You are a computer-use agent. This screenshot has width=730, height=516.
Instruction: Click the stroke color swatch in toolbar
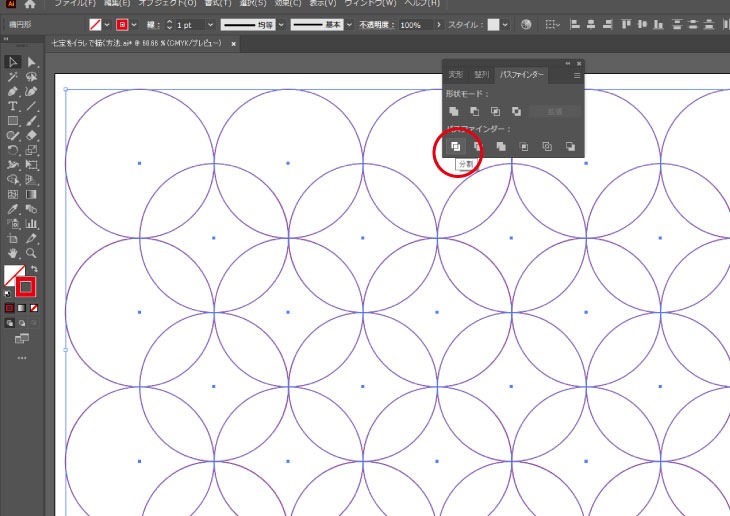click(27, 288)
